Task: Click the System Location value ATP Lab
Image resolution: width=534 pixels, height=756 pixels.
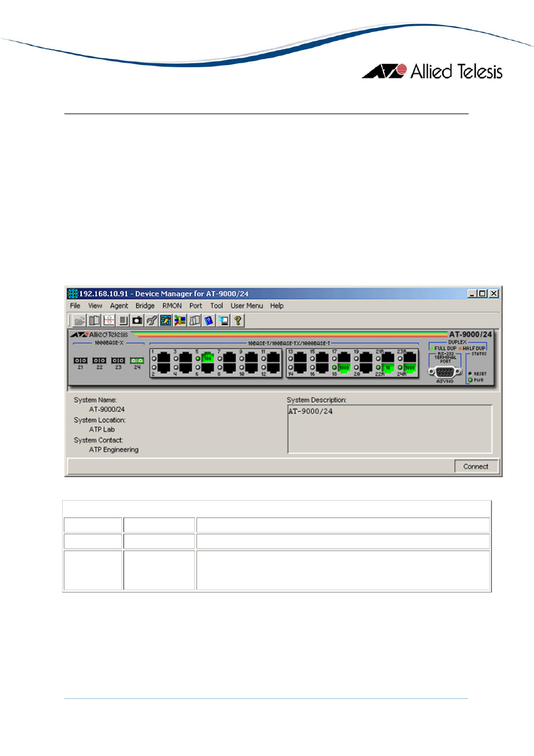Action: pyautogui.click(x=102, y=430)
